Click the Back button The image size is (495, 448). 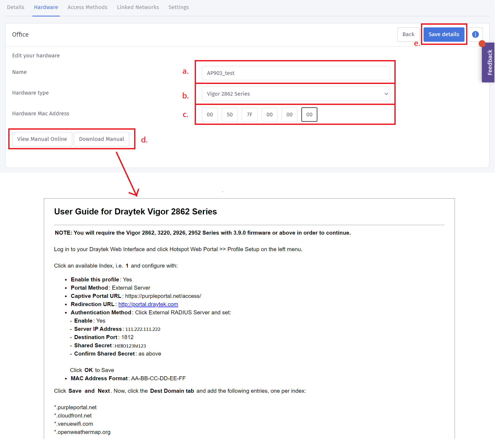408,34
